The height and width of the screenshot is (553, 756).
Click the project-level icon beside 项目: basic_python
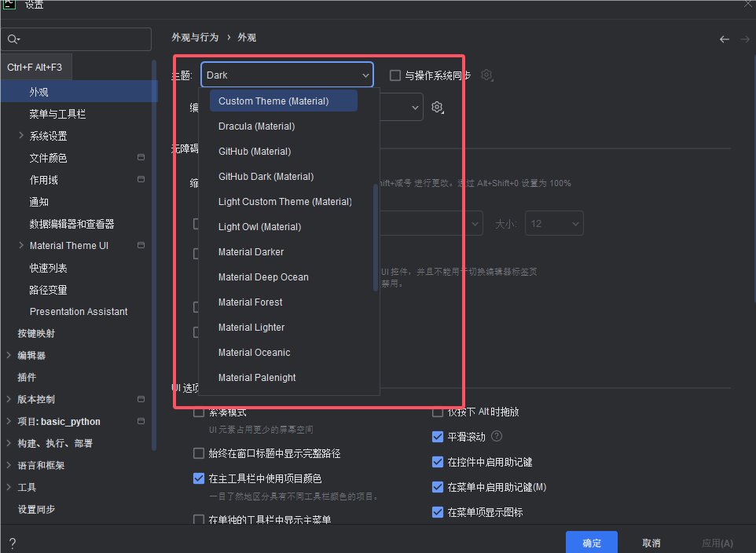click(x=141, y=421)
